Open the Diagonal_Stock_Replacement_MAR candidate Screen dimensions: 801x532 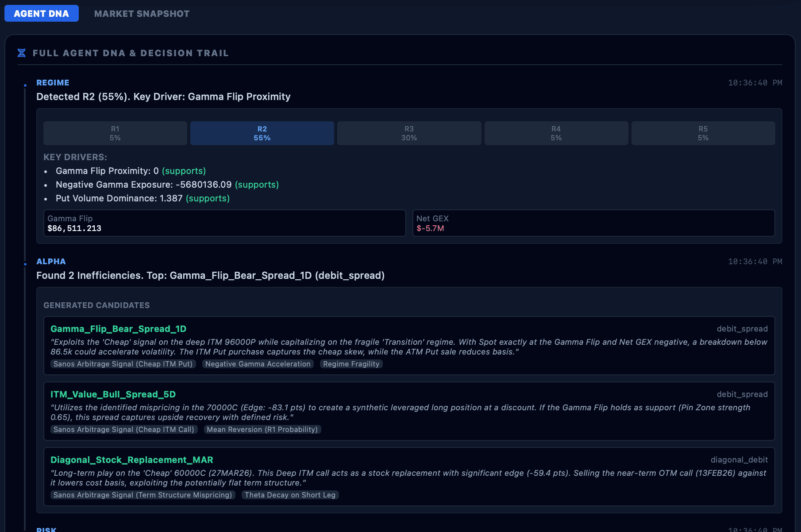tap(131, 460)
